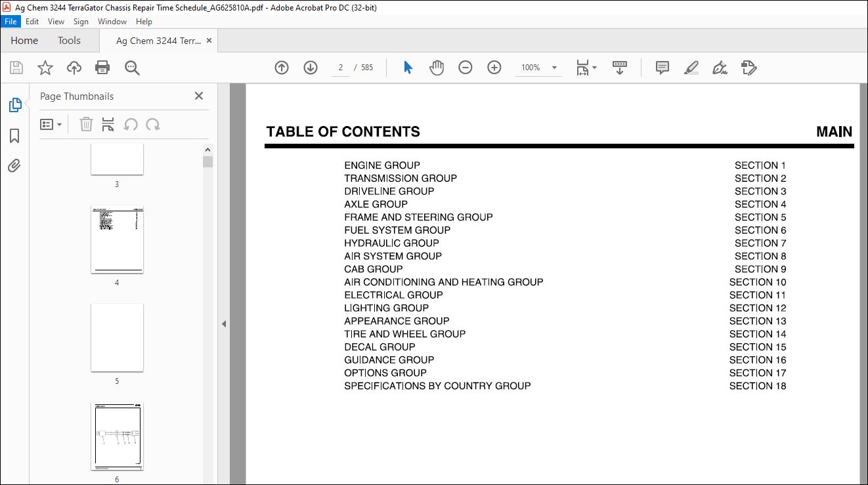Close the Page Thumbnails panel
Screen dimensions: 868x485
[x=199, y=96]
